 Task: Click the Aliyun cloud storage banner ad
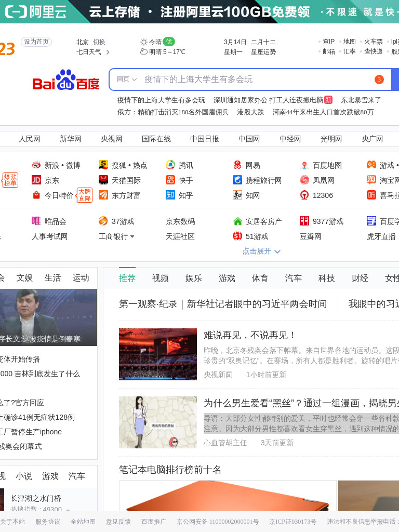[x=199, y=11]
